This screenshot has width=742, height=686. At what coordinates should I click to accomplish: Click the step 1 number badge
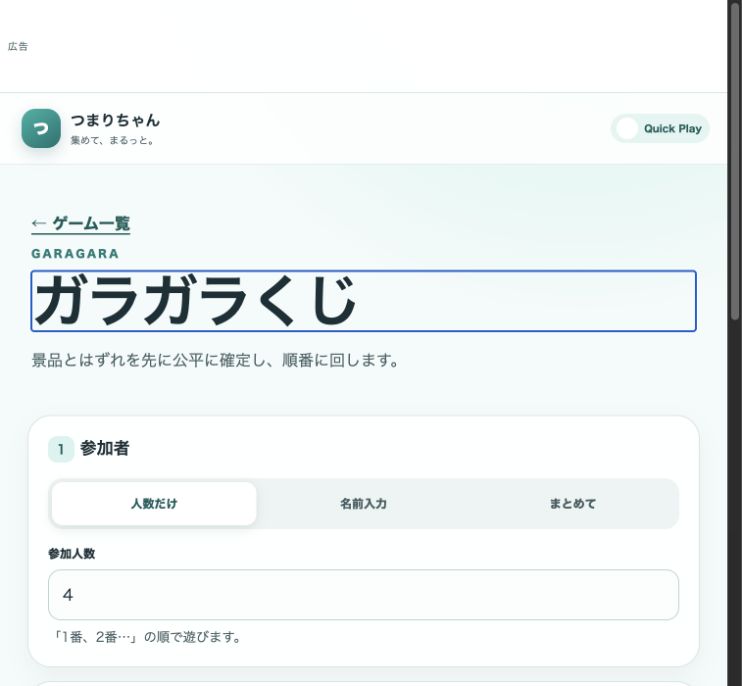point(61,449)
